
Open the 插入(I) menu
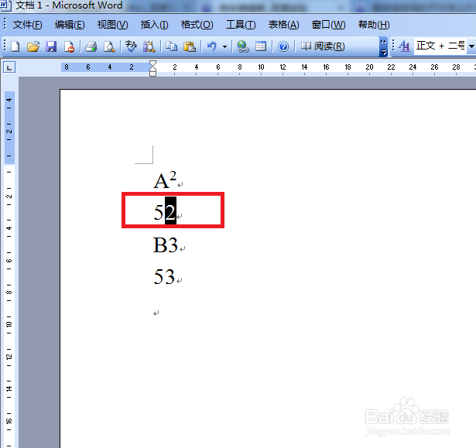155,25
